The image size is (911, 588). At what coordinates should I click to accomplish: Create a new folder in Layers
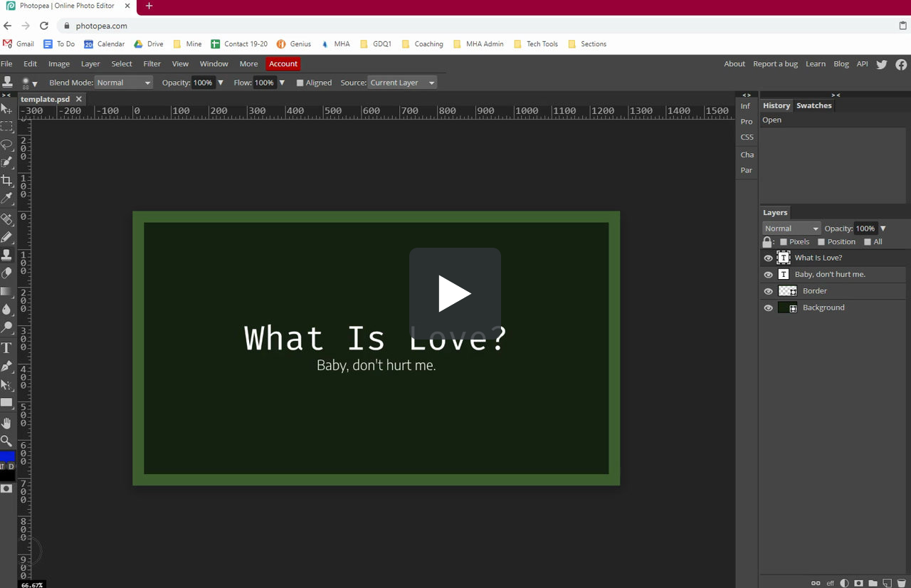point(873,583)
